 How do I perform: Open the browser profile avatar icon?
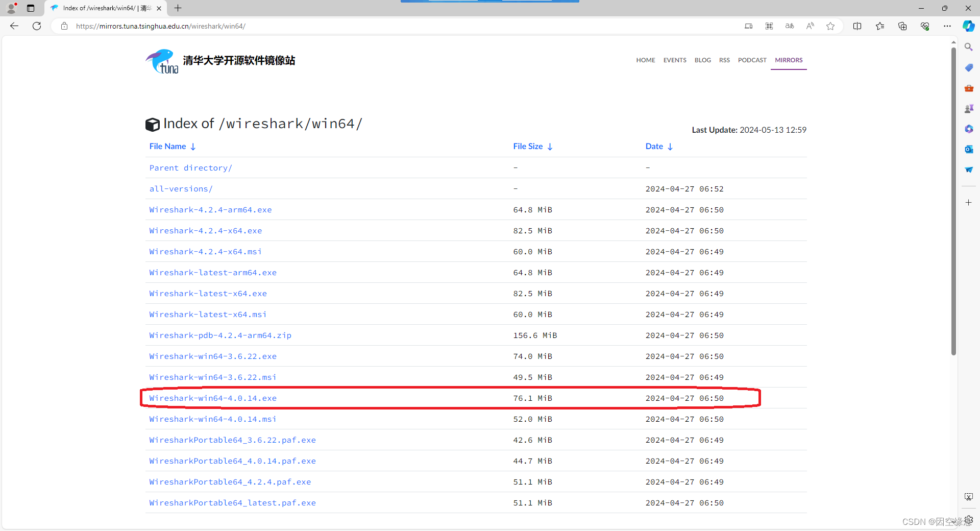click(11, 8)
